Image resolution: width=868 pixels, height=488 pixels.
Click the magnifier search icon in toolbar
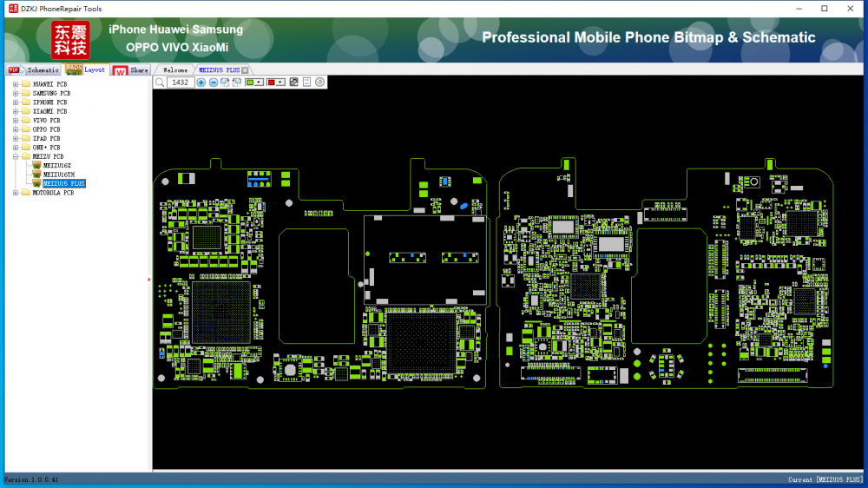(x=160, y=82)
